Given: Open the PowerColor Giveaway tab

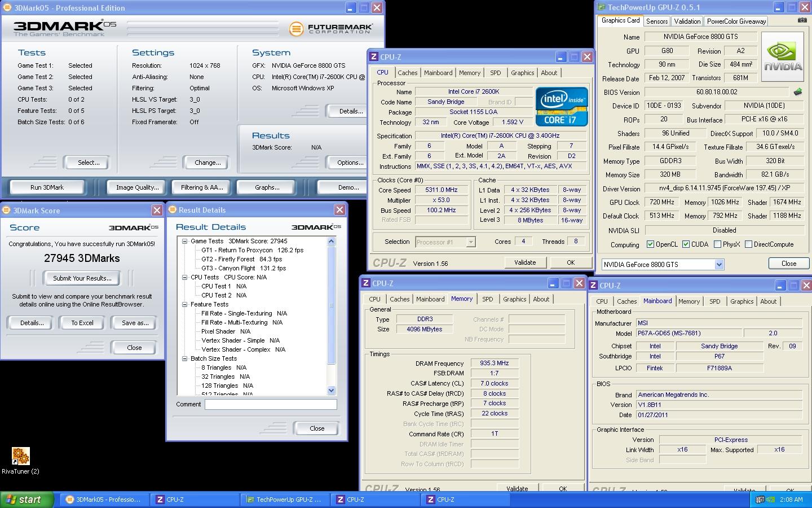Looking at the screenshot, I should click(736, 21).
